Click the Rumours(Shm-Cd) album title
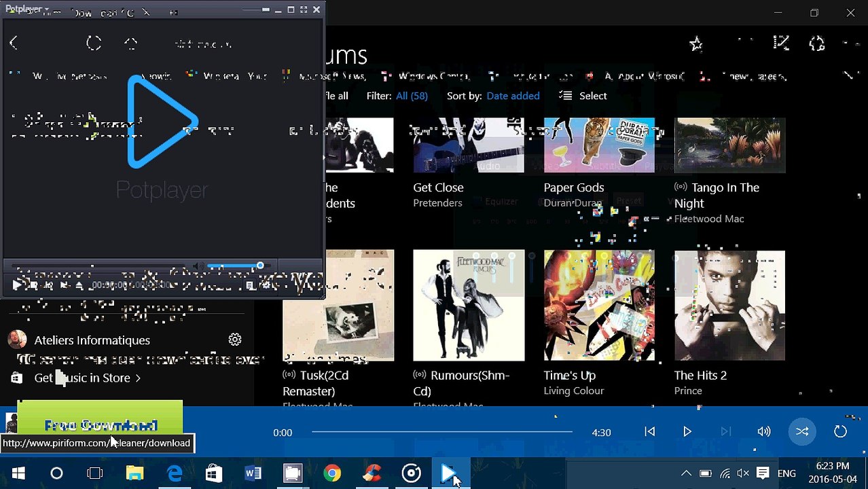 (461, 383)
